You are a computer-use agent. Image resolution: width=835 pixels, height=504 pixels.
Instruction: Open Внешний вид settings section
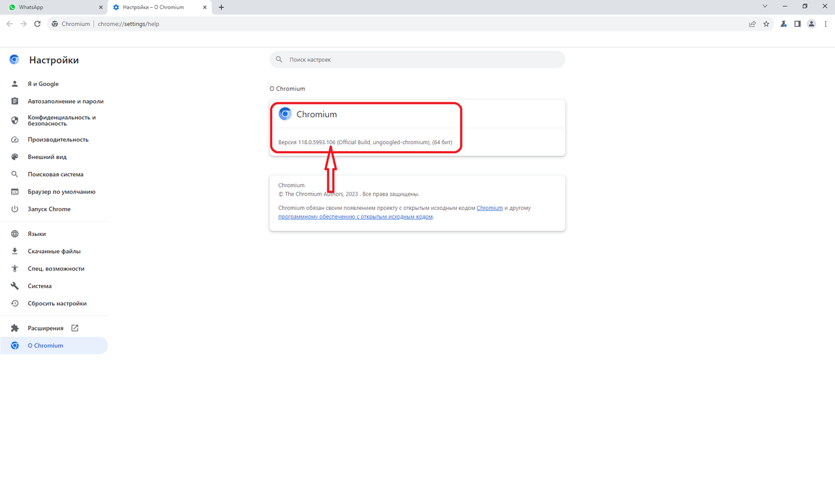(x=54, y=157)
